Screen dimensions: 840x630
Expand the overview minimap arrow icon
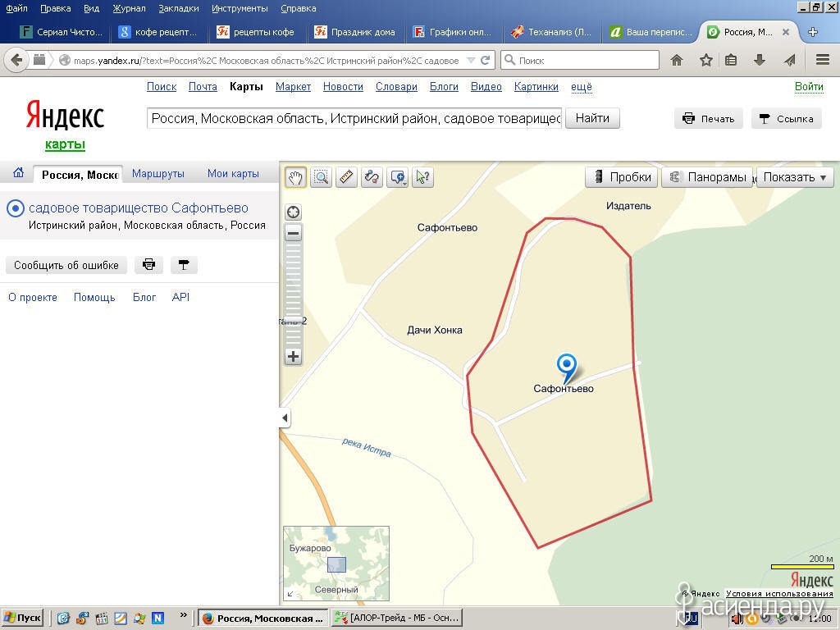290,594
